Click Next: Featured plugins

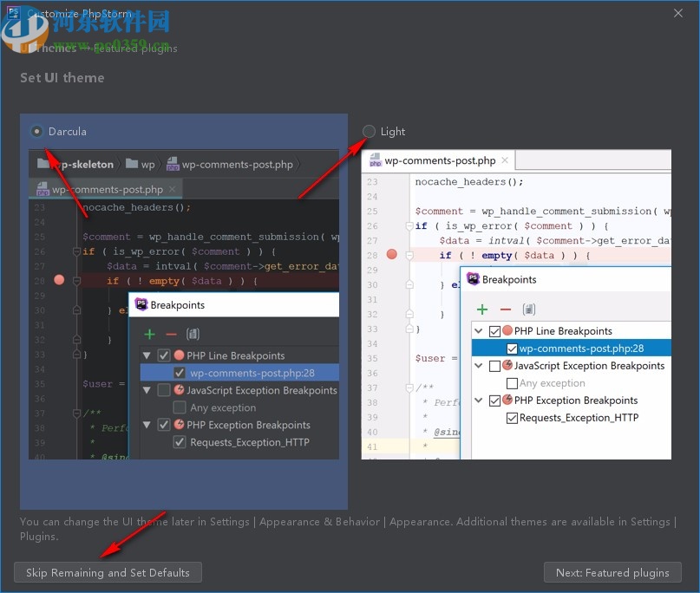click(612, 572)
